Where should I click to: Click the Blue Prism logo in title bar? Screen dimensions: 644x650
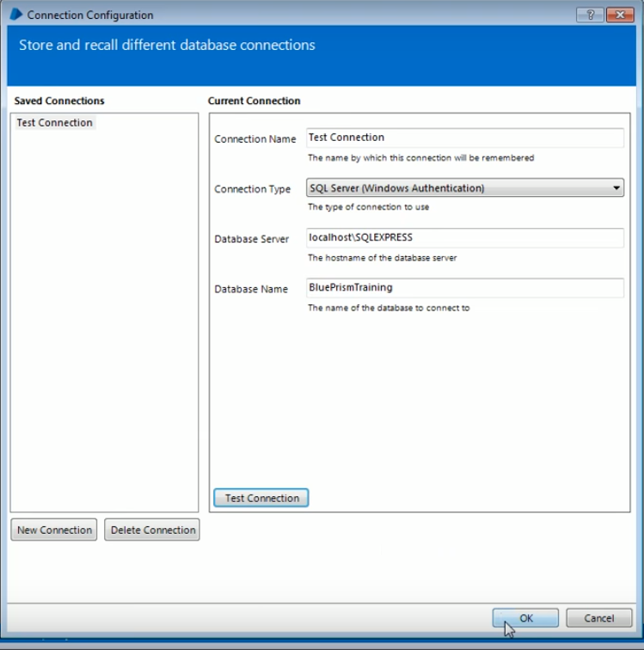coord(15,15)
